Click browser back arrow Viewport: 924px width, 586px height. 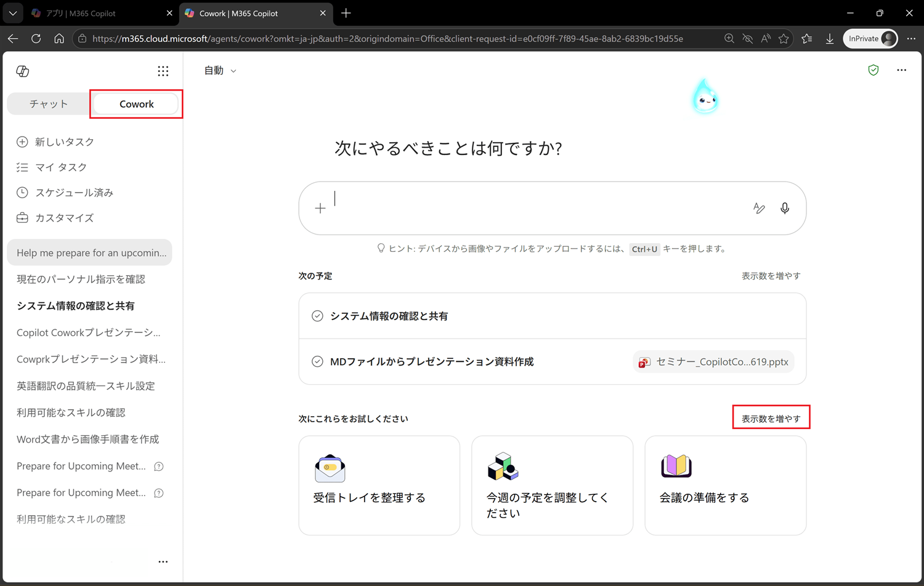click(13, 38)
